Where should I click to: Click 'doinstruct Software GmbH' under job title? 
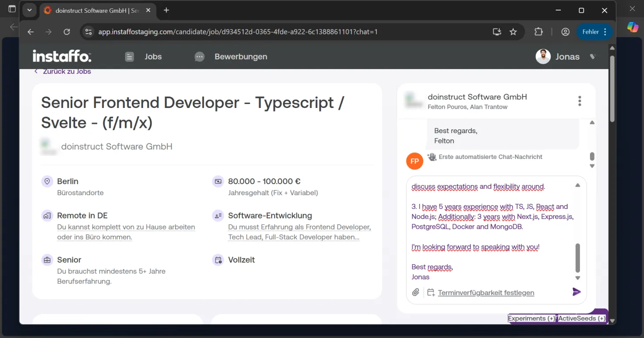click(x=117, y=146)
